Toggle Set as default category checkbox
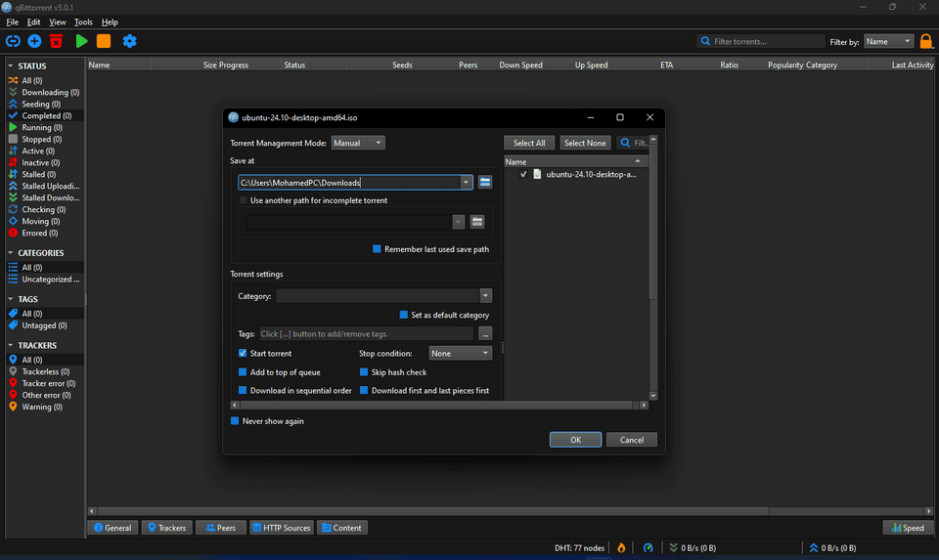 click(x=404, y=315)
